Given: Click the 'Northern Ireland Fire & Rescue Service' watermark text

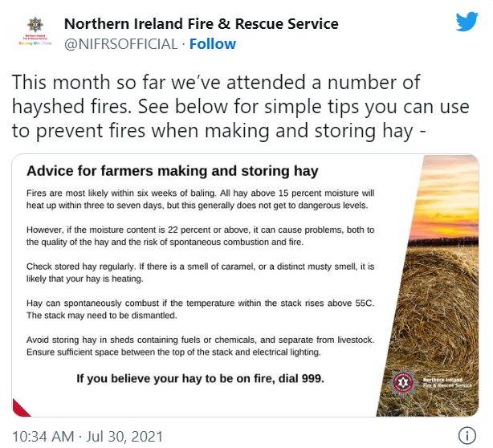Looking at the screenshot, I should tap(447, 382).
